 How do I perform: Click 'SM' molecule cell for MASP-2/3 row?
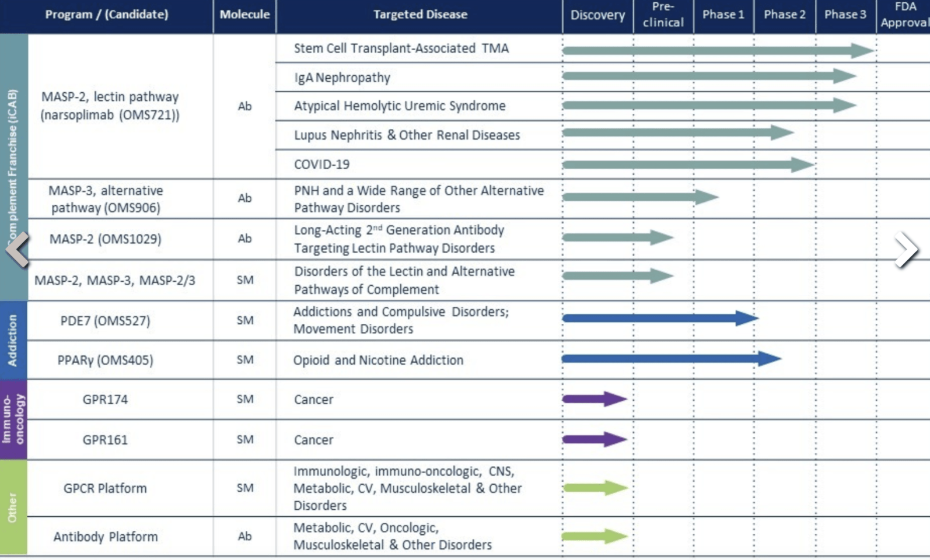pos(245,280)
